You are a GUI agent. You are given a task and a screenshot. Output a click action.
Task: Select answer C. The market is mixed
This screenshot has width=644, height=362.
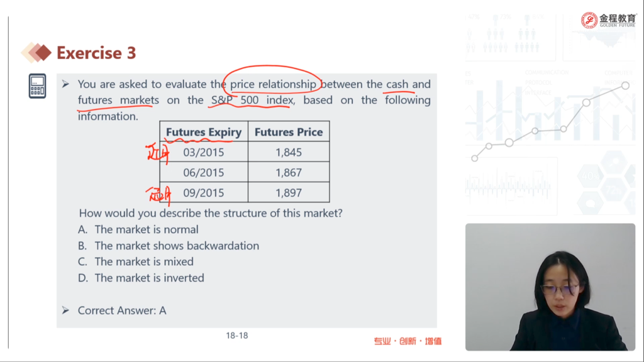136,261
